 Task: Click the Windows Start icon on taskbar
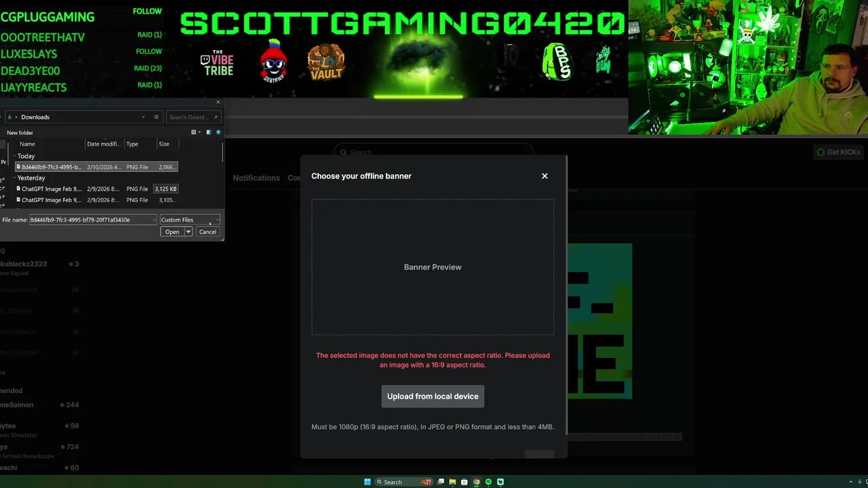click(x=368, y=482)
